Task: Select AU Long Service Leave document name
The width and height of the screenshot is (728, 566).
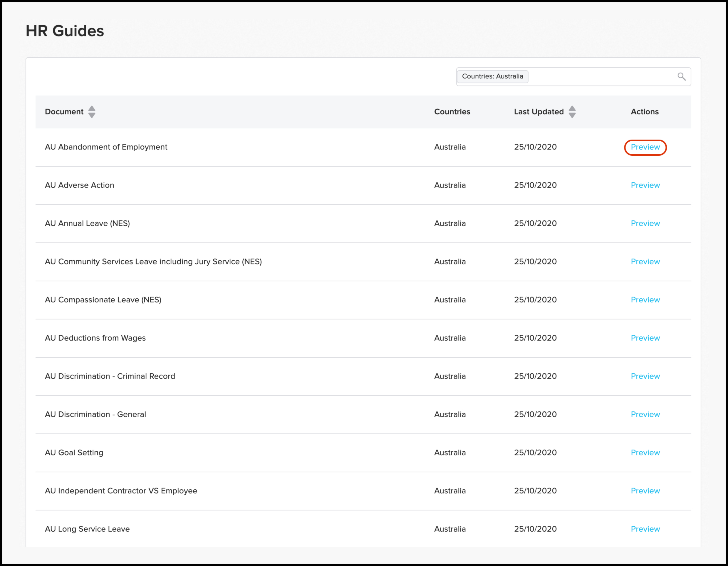Action: tap(87, 529)
